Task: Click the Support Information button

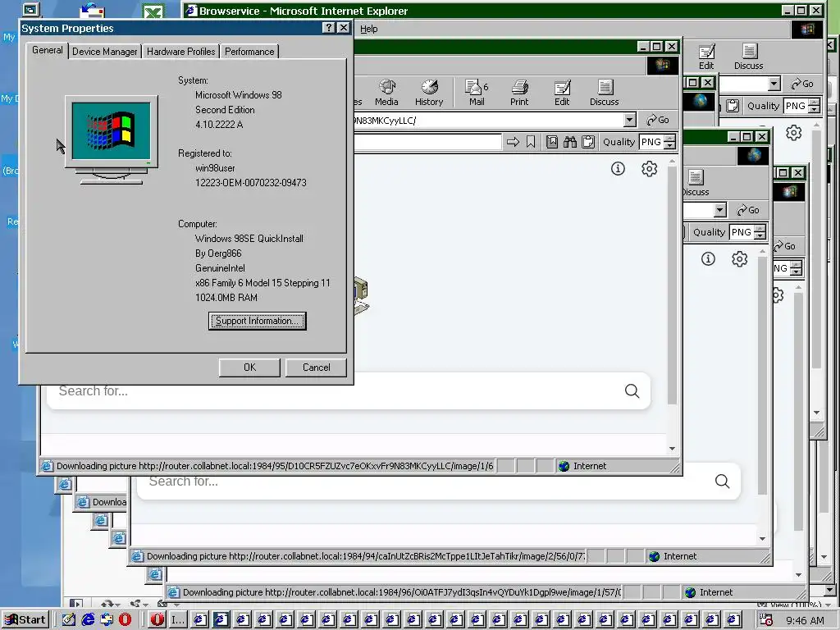Action: [x=257, y=321]
